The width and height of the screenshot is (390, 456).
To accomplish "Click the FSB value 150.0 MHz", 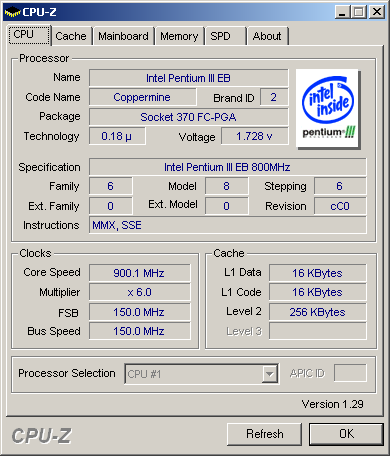I will (x=140, y=312).
